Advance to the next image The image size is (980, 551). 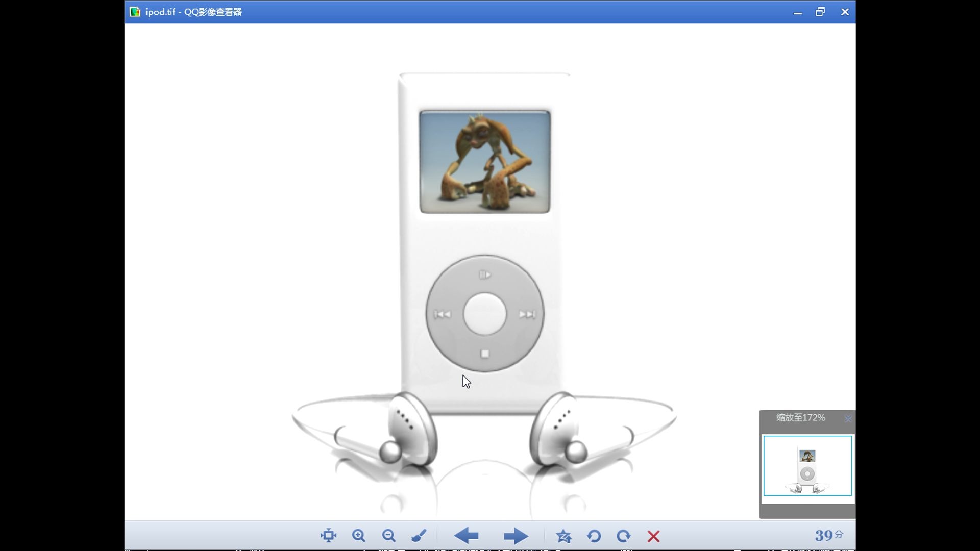click(516, 536)
